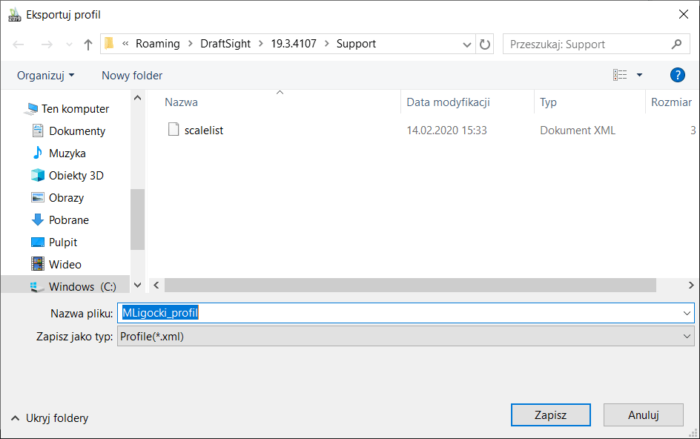Refresh the Support folder view
This screenshot has width=700, height=439.
click(x=485, y=44)
